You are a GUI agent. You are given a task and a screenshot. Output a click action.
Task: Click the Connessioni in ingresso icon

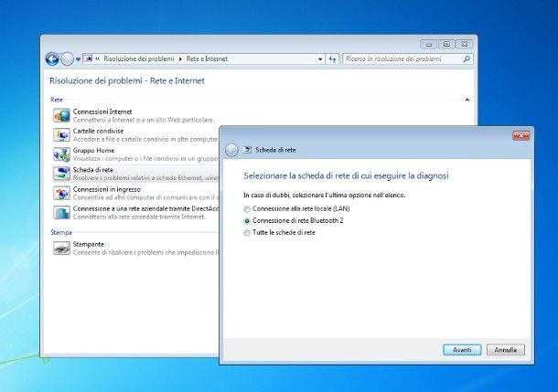(x=61, y=193)
